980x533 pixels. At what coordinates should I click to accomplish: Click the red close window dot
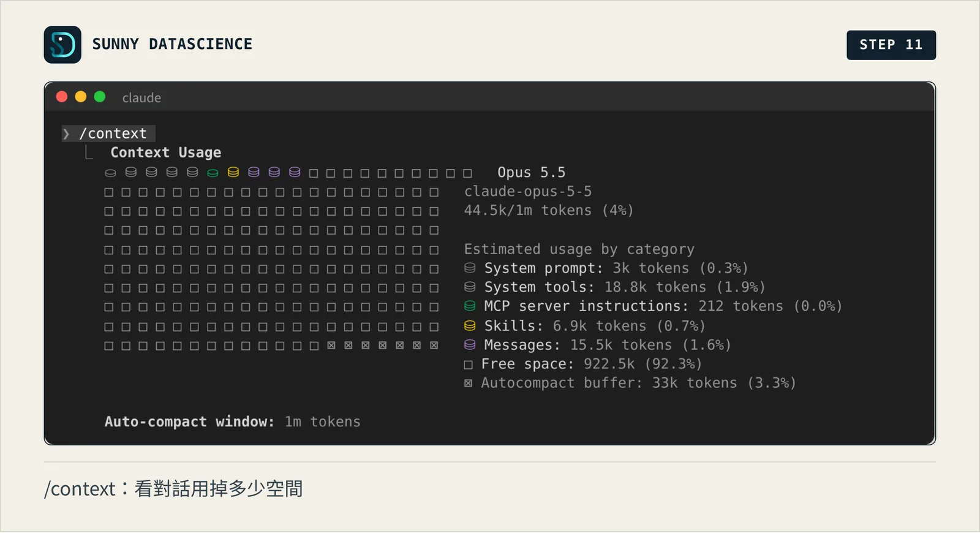(62, 97)
